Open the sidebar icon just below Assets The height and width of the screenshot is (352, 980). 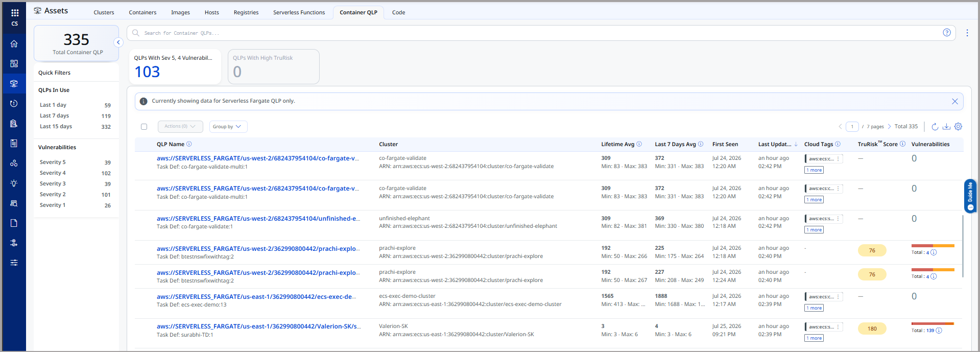click(14, 103)
